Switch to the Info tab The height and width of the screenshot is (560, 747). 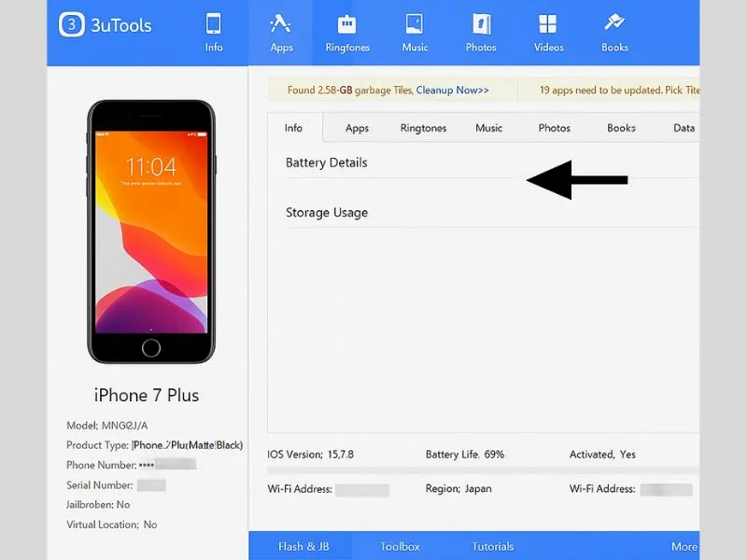point(294,128)
